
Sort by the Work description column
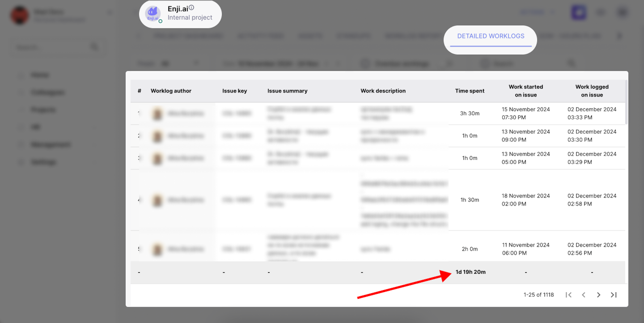point(383,91)
